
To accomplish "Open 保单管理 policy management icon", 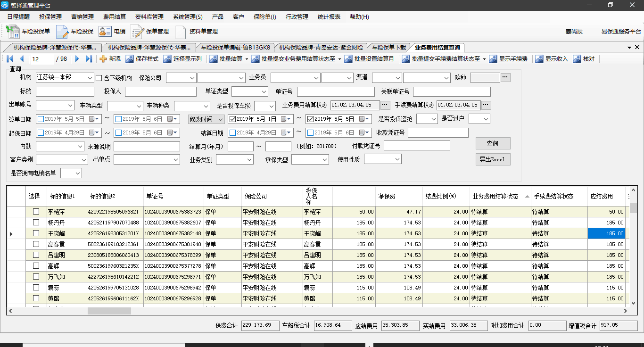I will tap(137, 32).
